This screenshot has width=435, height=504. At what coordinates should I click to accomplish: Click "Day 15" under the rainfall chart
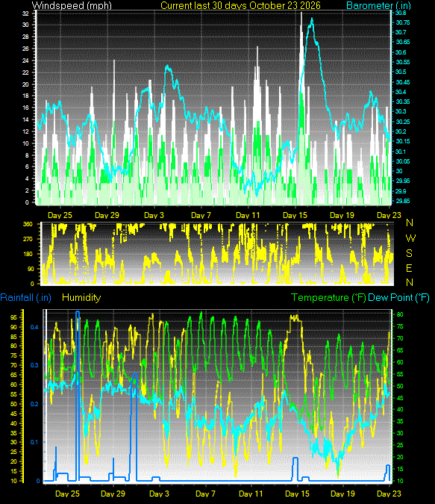pyautogui.click(x=297, y=494)
